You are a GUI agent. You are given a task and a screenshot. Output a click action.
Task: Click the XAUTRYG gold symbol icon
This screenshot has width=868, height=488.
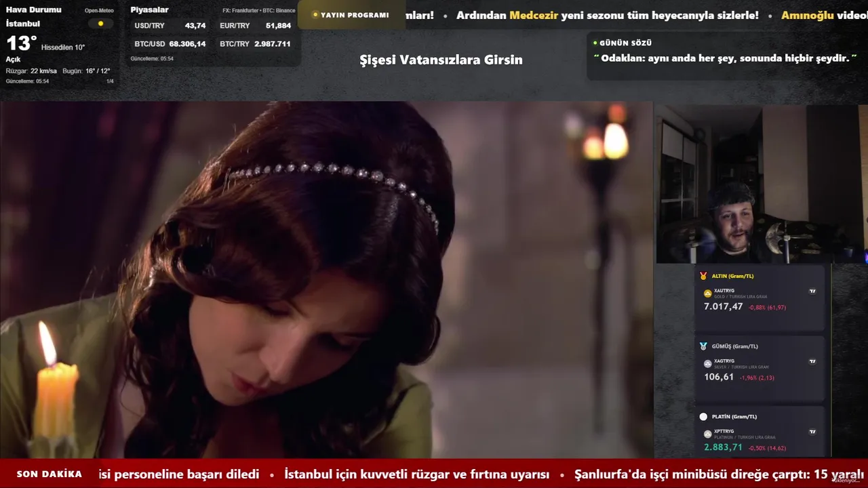[x=708, y=293]
